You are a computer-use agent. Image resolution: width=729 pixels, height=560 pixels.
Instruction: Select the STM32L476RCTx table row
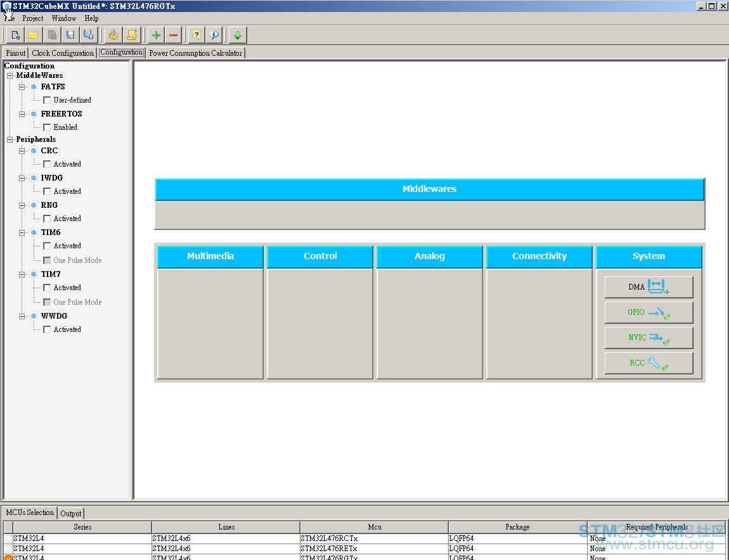[365, 538]
